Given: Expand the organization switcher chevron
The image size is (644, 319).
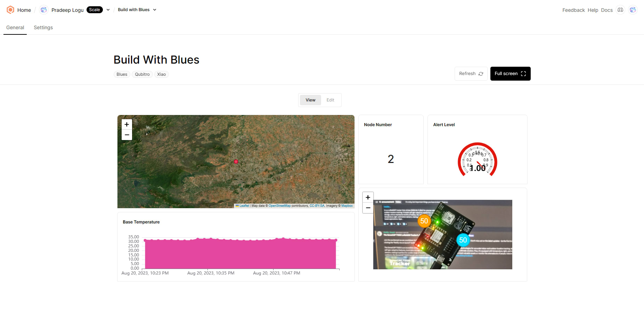Looking at the screenshot, I should (108, 10).
